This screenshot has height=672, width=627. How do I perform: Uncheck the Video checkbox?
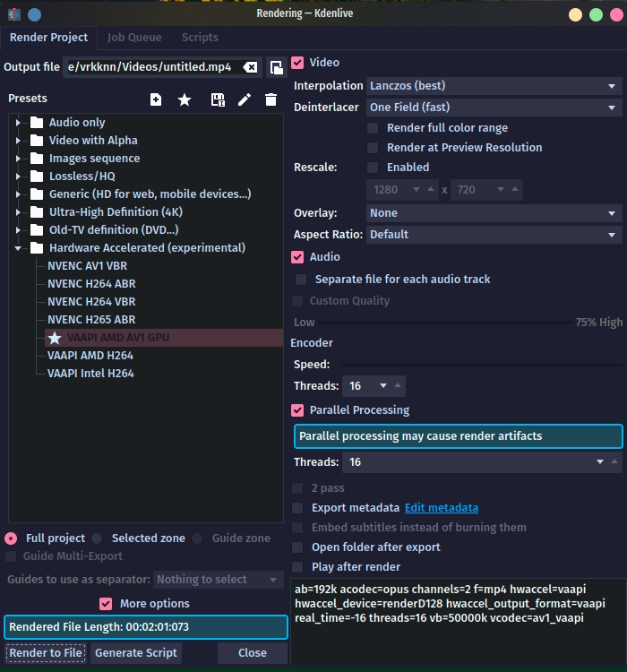[297, 63]
